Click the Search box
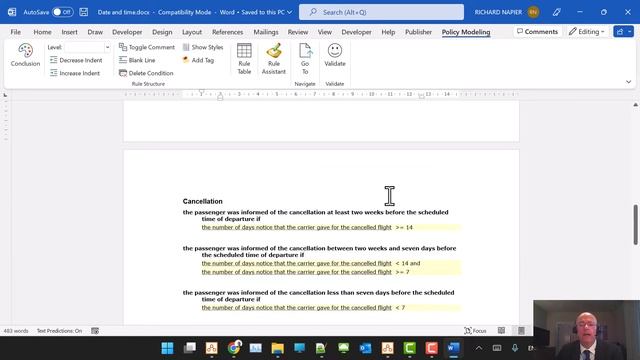 [x=381, y=12]
